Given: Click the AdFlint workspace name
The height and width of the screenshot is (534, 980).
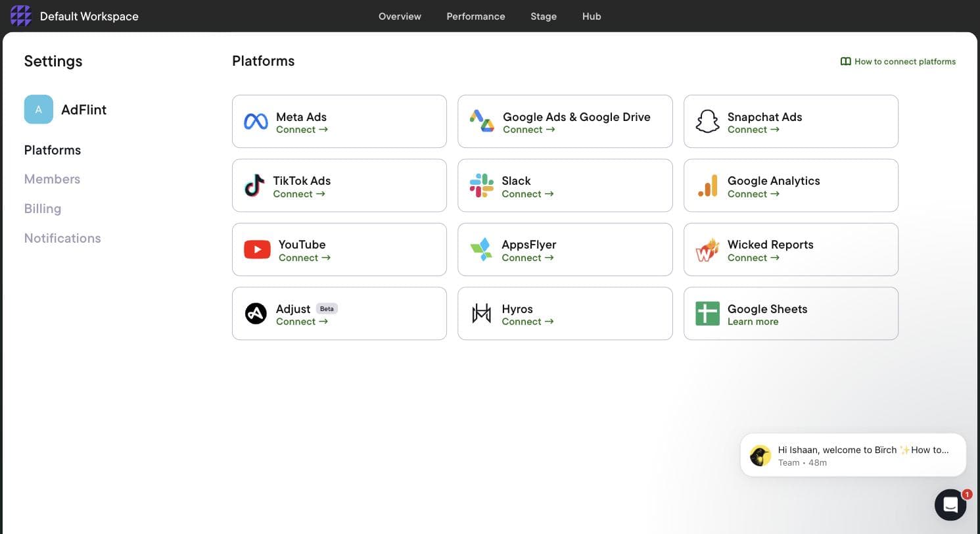Looking at the screenshot, I should [x=83, y=110].
